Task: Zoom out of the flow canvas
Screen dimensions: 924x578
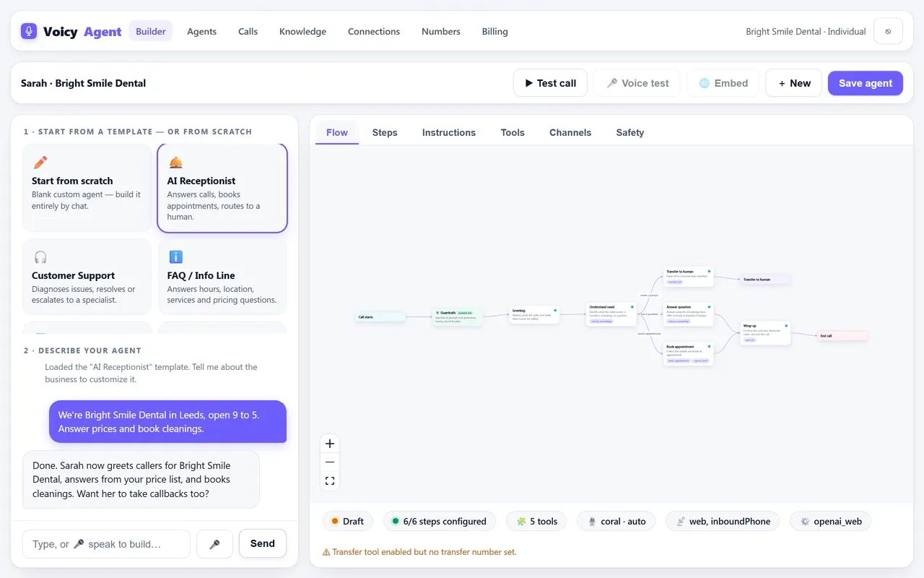Action: click(330, 462)
